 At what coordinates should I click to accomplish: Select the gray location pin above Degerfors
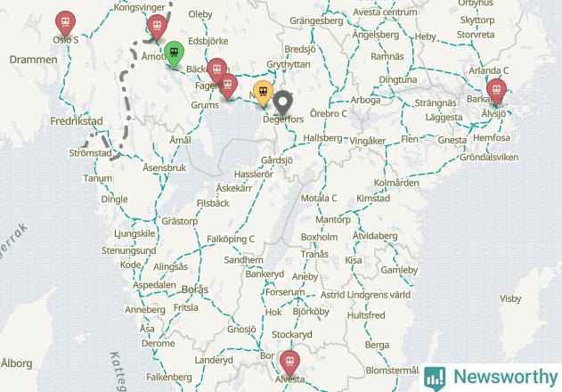pos(283,102)
